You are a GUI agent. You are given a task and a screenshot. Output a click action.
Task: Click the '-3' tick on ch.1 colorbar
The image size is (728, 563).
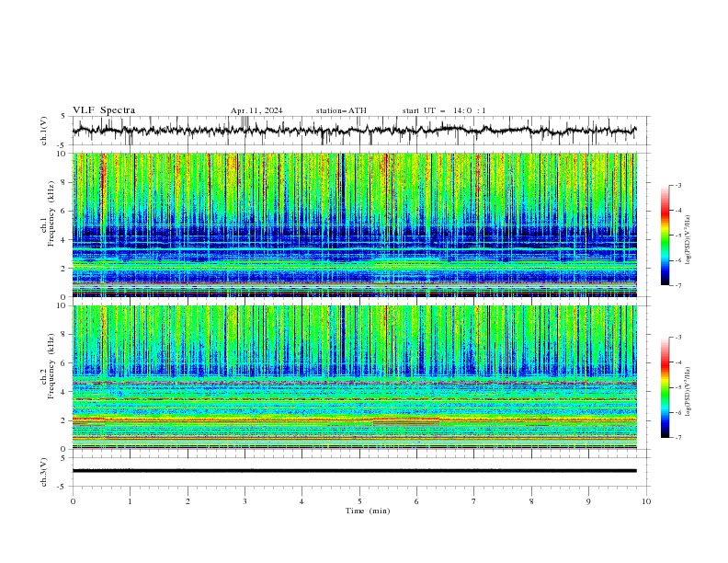click(x=678, y=185)
